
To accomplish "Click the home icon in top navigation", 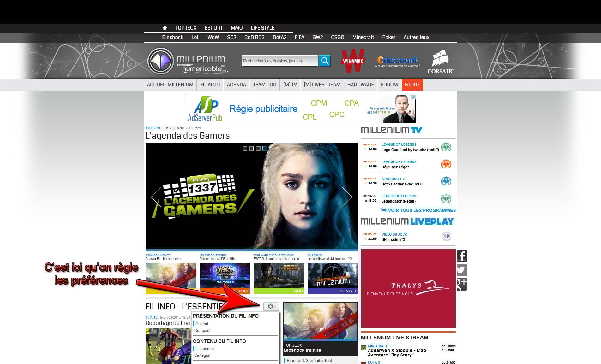I will [x=165, y=28].
